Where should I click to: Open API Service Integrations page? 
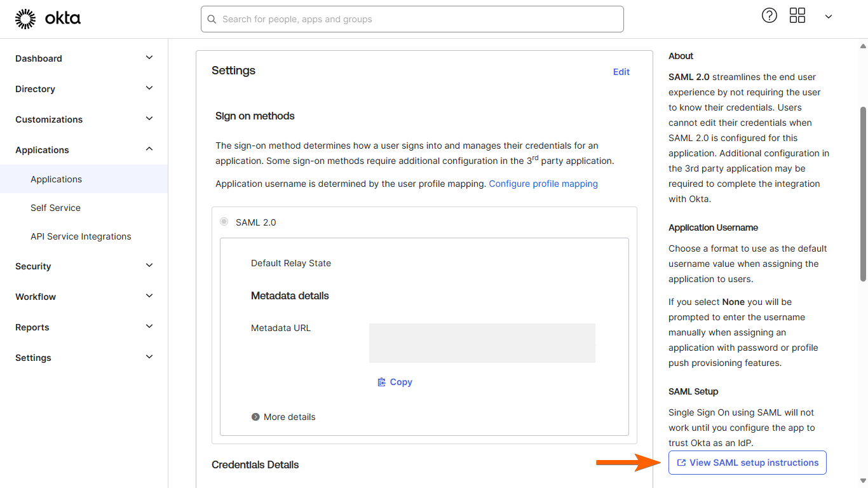coord(81,236)
